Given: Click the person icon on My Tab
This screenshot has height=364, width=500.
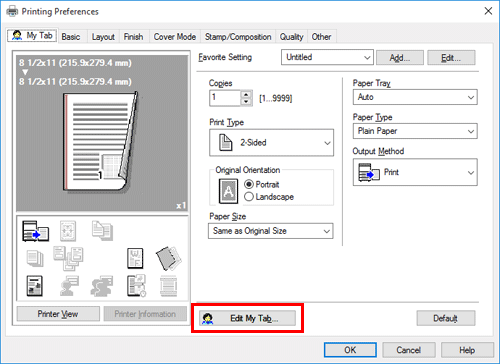Looking at the screenshot, I should click(x=17, y=35).
